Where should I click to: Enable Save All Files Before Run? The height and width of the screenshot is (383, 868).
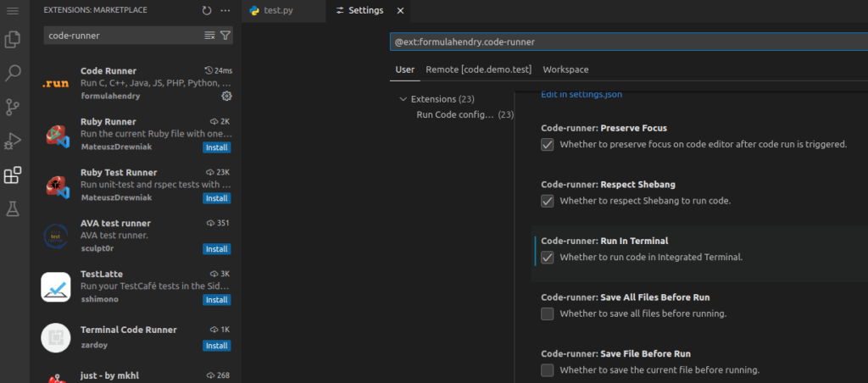548,314
